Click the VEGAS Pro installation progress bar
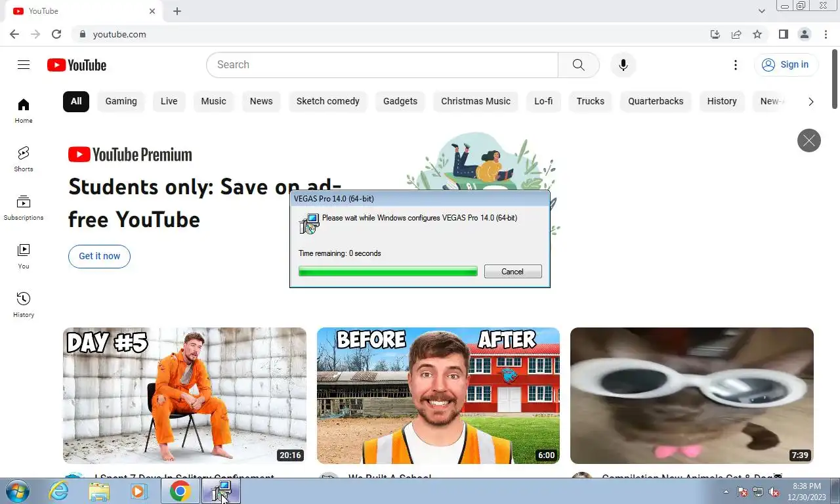Image resolution: width=840 pixels, height=504 pixels. pos(388,272)
